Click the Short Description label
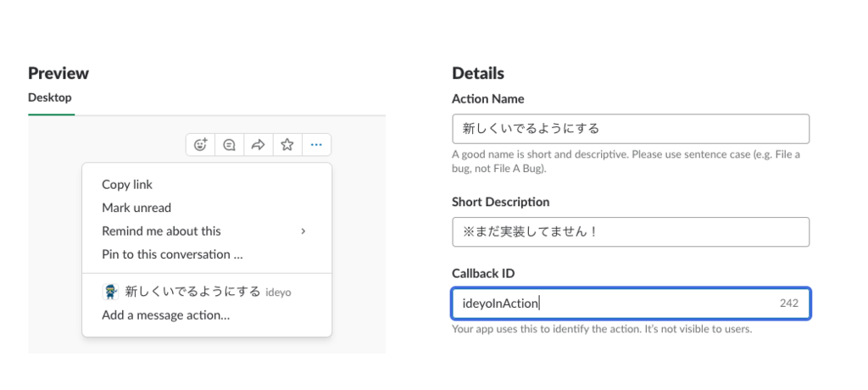868x390 pixels. click(x=500, y=202)
